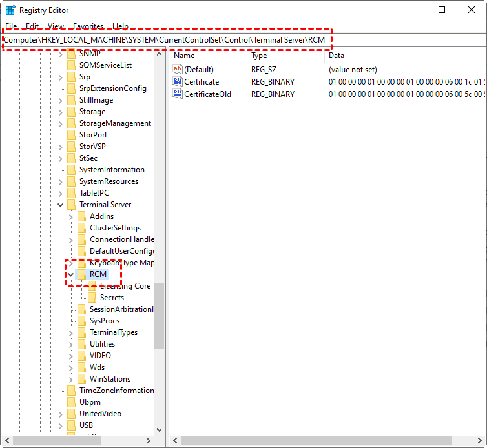The image size is (487, 448).
Task: Expand the WinStations key
Action: click(71, 379)
